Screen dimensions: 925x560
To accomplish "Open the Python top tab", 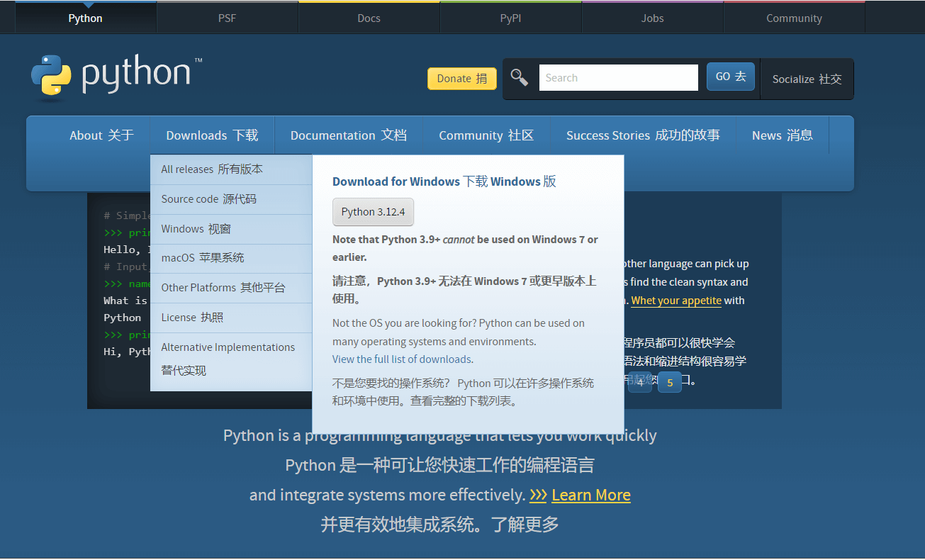I will coord(85,18).
